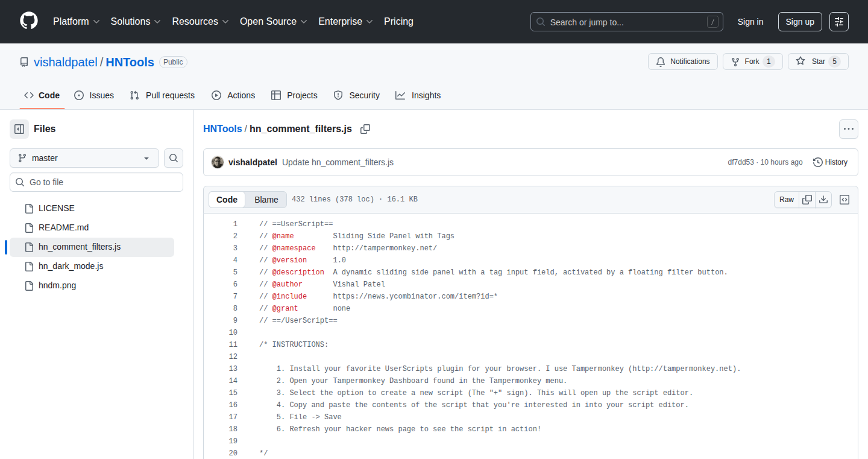This screenshot has width=868, height=459.
Task: Open README.md in the file tree
Action: pyautogui.click(x=92, y=227)
